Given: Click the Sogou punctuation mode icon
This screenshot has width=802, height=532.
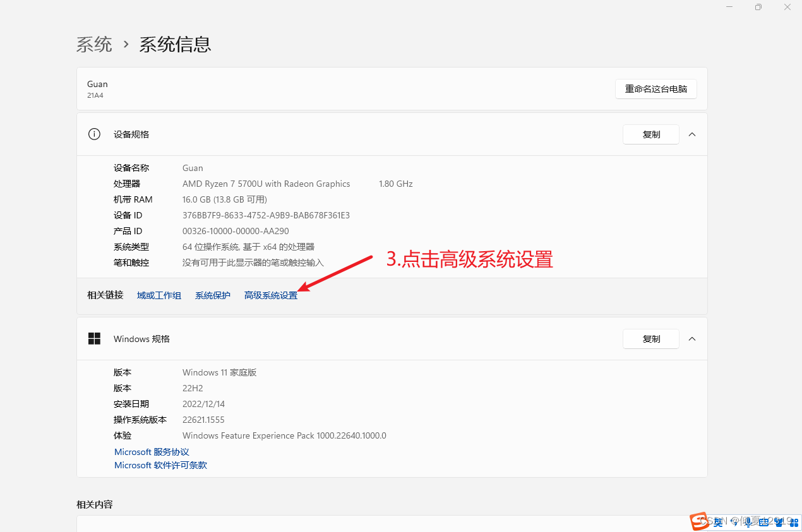Looking at the screenshot, I should [734, 523].
